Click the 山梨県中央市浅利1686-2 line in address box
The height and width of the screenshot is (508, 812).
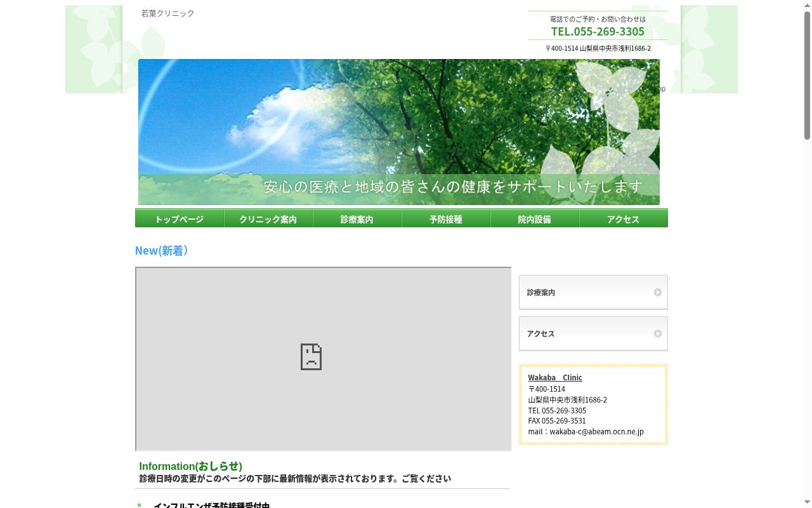tap(567, 400)
